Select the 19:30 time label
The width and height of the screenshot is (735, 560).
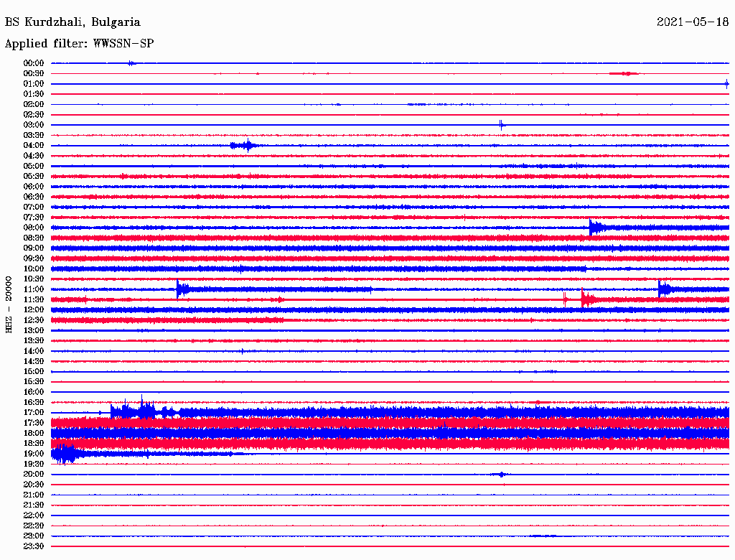click(x=34, y=464)
